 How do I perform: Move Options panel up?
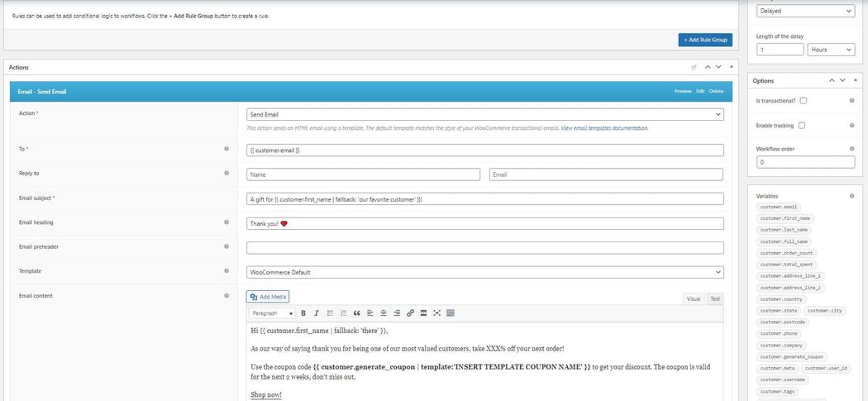pos(832,80)
